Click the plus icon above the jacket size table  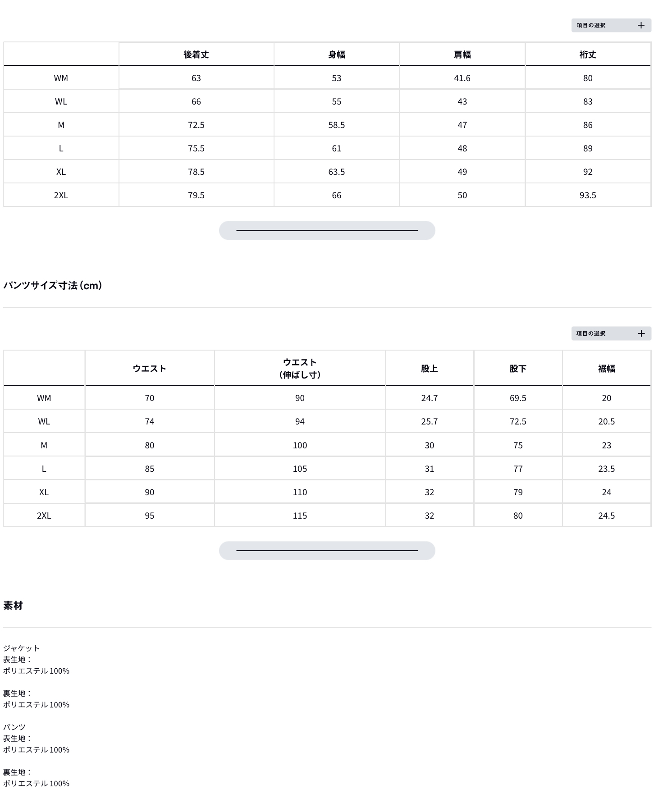coord(641,26)
